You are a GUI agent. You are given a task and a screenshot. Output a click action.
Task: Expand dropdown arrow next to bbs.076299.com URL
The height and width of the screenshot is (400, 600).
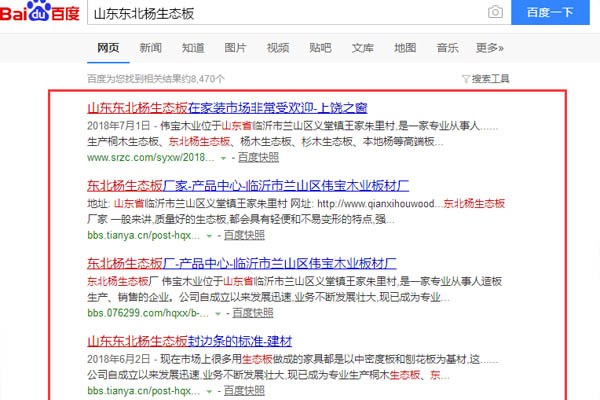(218, 314)
